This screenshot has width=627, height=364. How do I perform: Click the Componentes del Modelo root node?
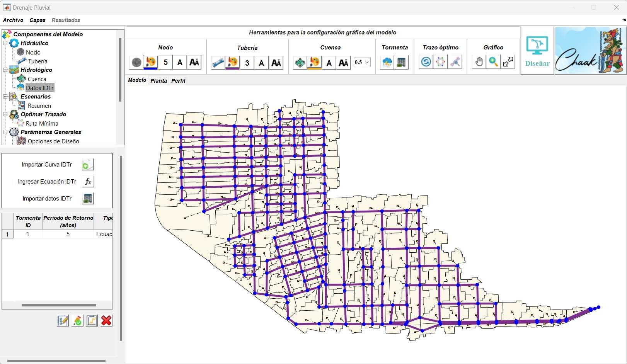tap(48, 34)
